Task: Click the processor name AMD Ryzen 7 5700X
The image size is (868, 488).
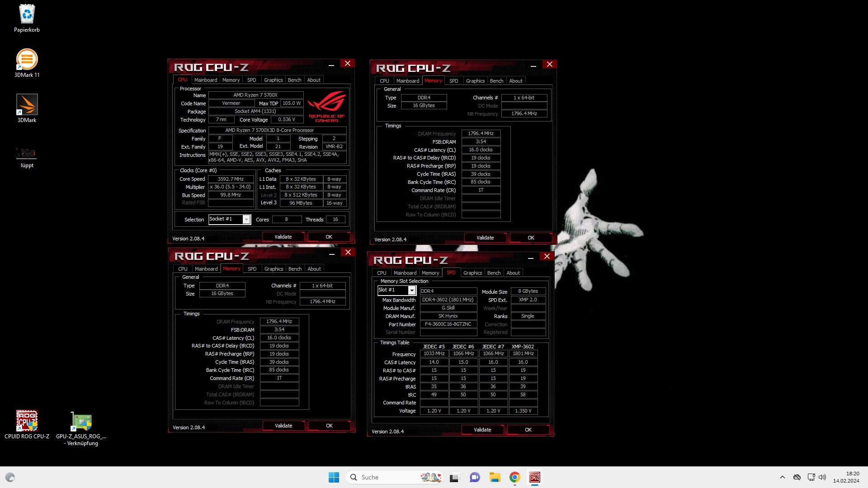Action: point(255,95)
